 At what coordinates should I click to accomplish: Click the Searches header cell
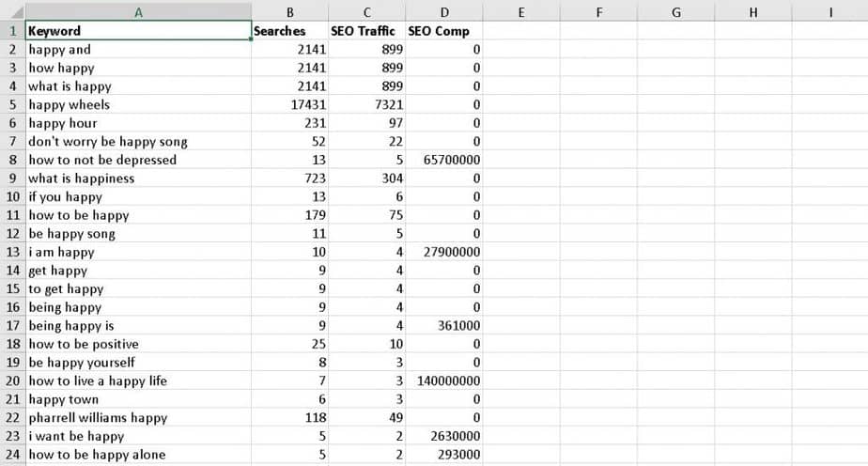click(289, 31)
